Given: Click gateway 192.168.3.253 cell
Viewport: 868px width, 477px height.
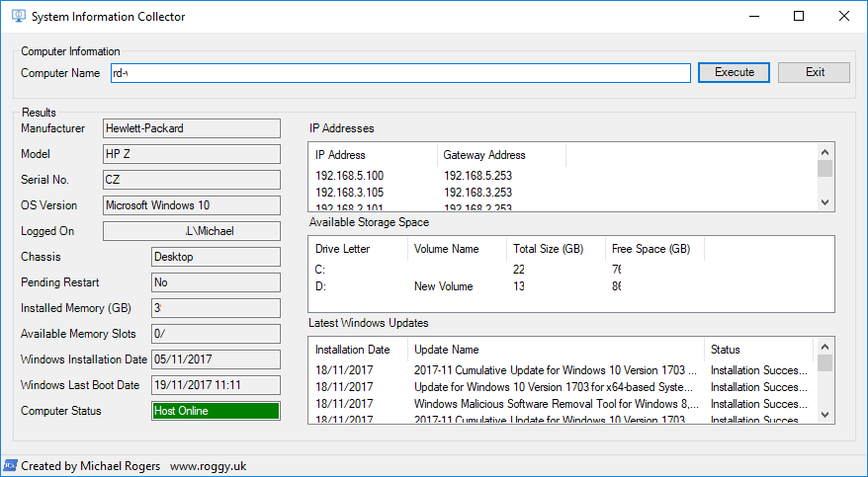Looking at the screenshot, I should coord(477,193).
